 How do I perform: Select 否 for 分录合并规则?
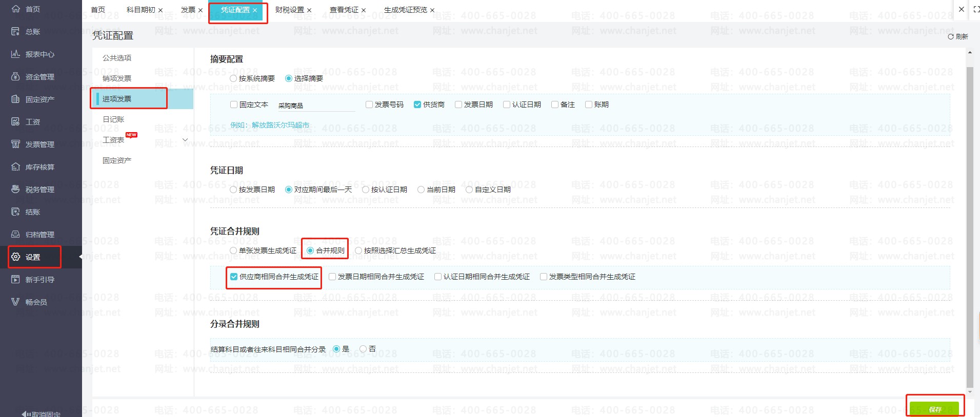(x=363, y=349)
